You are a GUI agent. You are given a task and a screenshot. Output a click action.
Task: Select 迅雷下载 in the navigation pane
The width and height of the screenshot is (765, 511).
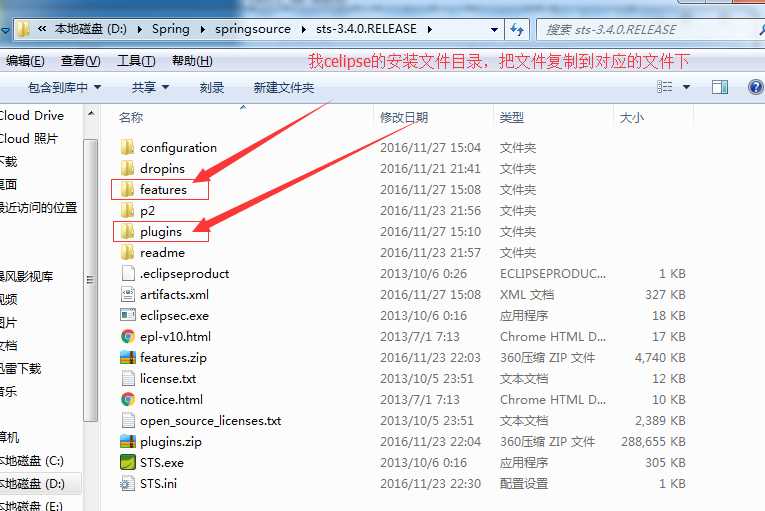(20, 368)
